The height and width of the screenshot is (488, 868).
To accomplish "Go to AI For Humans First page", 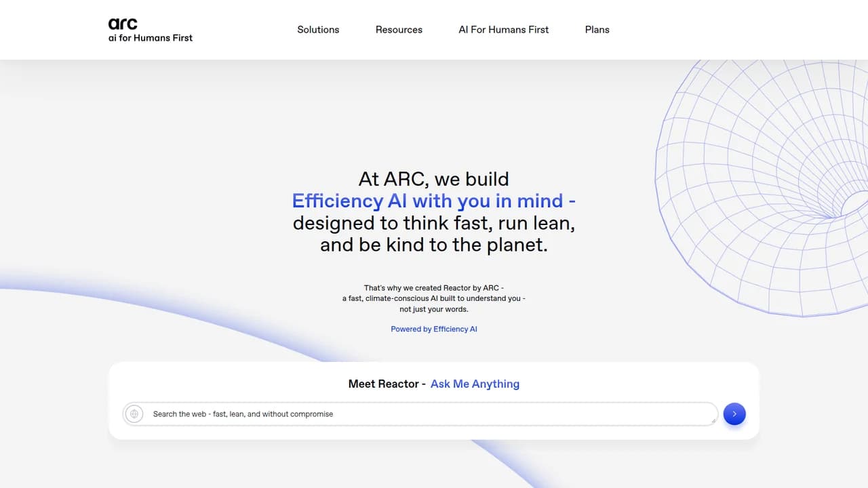I will [x=504, y=30].
